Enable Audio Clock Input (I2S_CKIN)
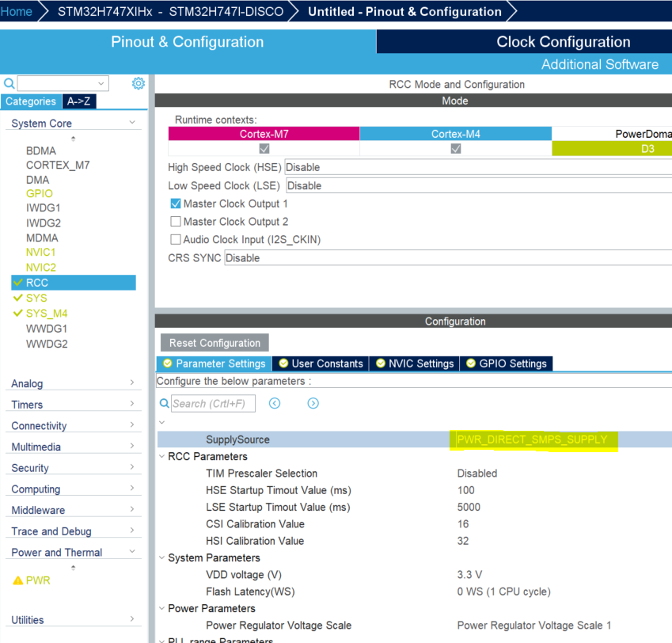This screenshot has height=643, width=672. (x=175, y=239)
